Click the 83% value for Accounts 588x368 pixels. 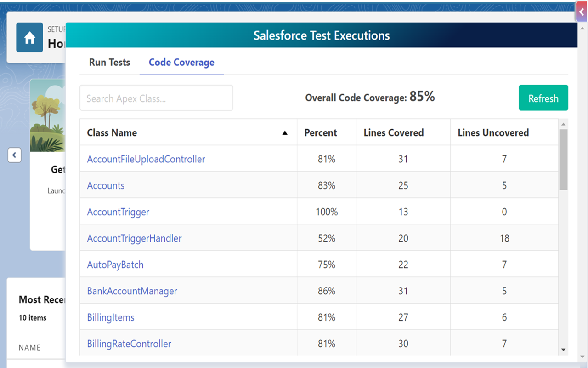point(327,185)
